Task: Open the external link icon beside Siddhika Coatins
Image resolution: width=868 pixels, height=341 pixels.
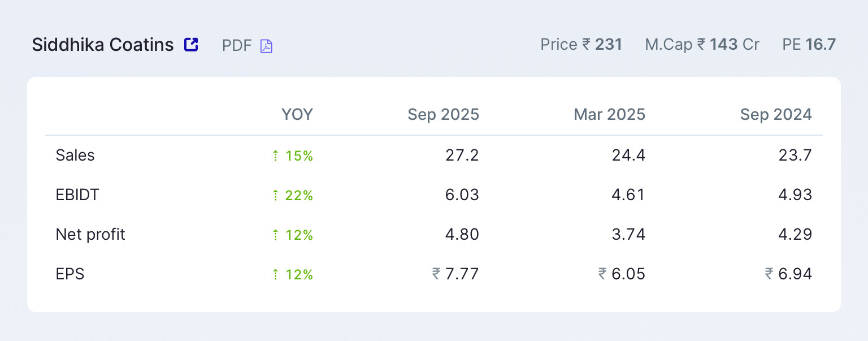Action: tap(191, 45)
